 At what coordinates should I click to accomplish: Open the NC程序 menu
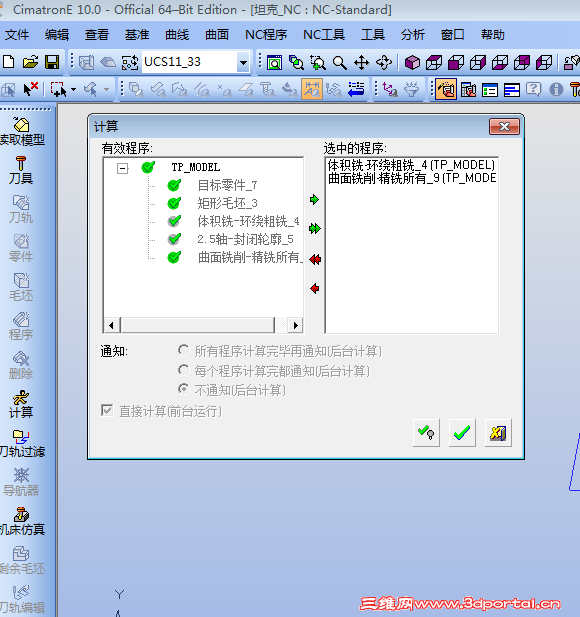(x=266, y=35)
